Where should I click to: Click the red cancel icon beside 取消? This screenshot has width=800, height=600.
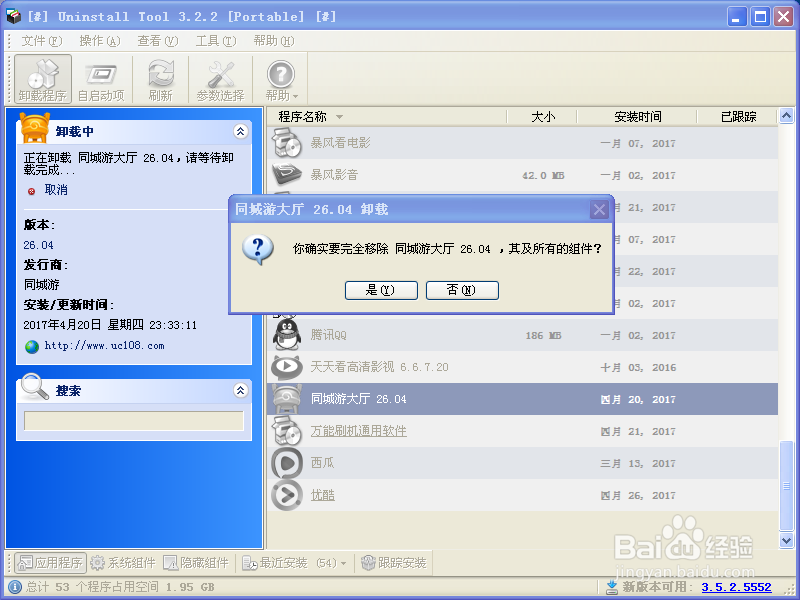32,191
